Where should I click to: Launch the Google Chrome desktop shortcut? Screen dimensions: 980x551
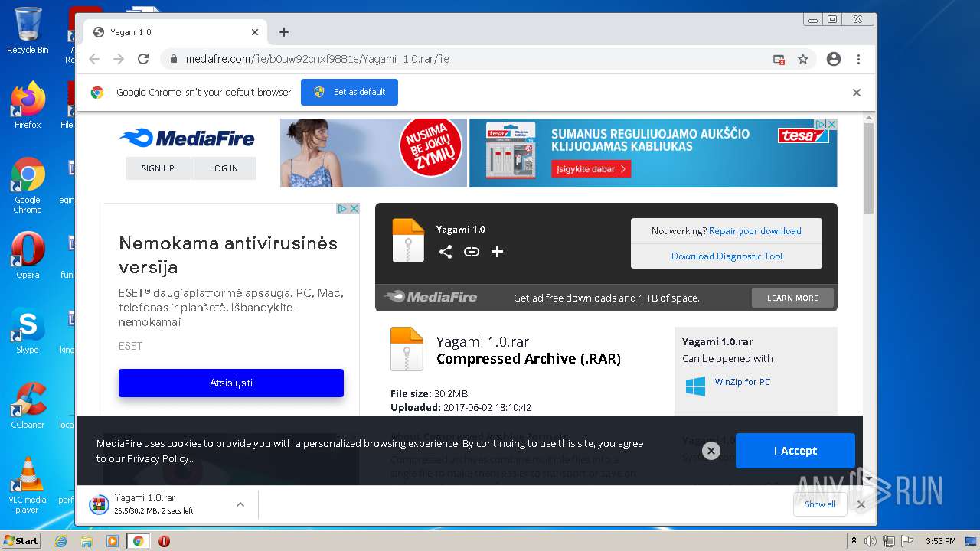tap(28, 186)
